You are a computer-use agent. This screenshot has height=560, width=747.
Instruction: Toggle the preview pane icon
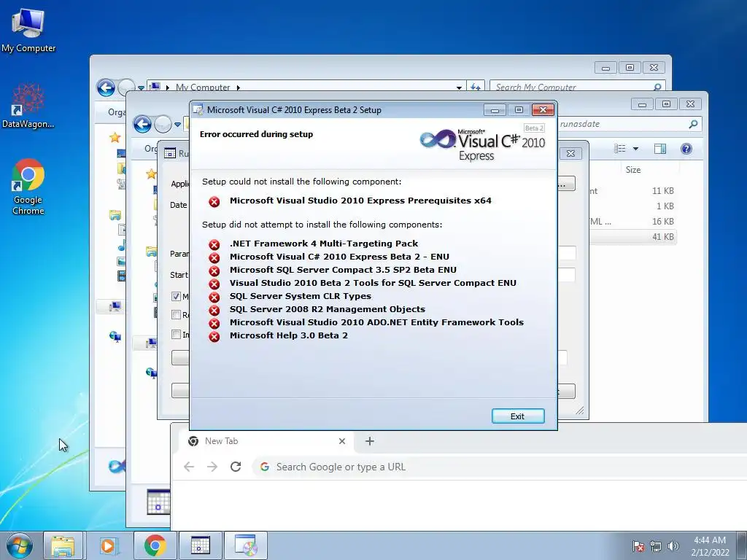coord(660,149)
